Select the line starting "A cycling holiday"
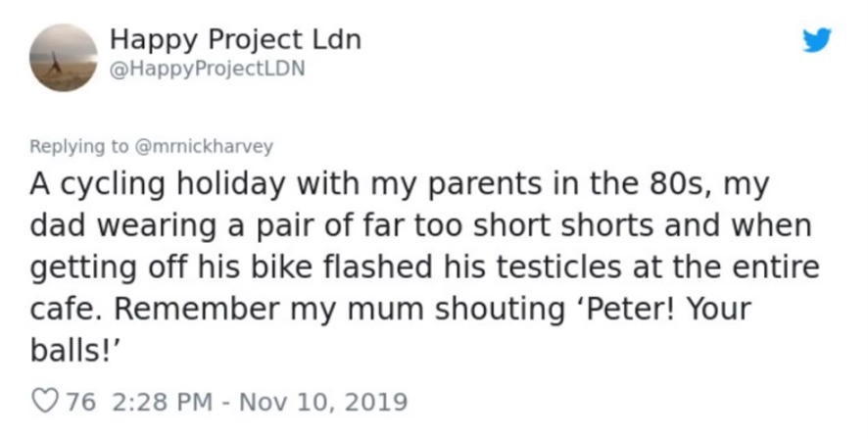Viewport: 868px width, 439px height. click(399, 184)
